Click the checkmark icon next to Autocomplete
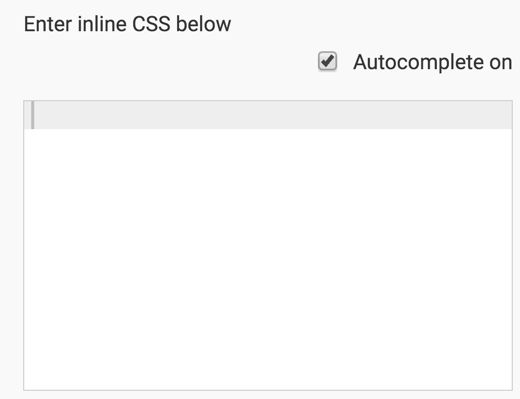 tap(327, 61)
